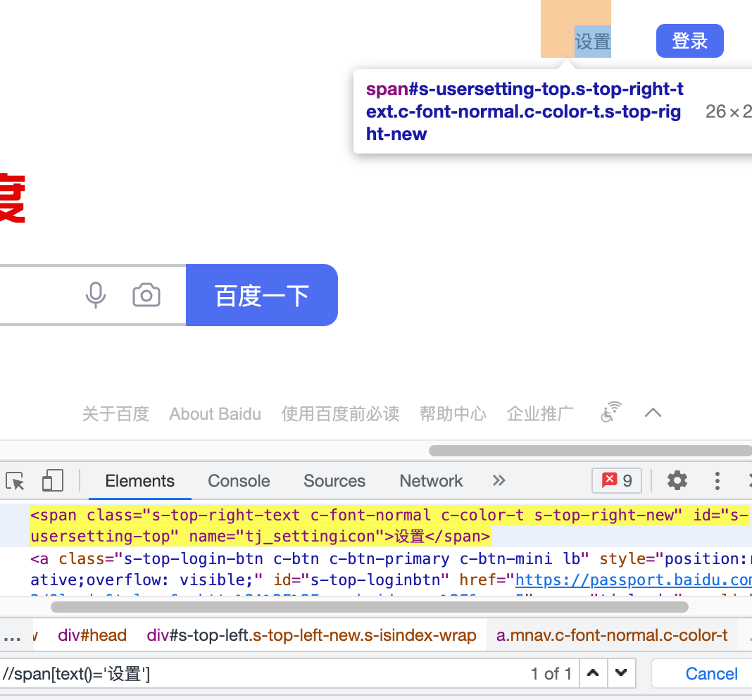The height and width of the screenshot is (700, 752).
Task: Cancel the DevTools element search
Action: 711,674
